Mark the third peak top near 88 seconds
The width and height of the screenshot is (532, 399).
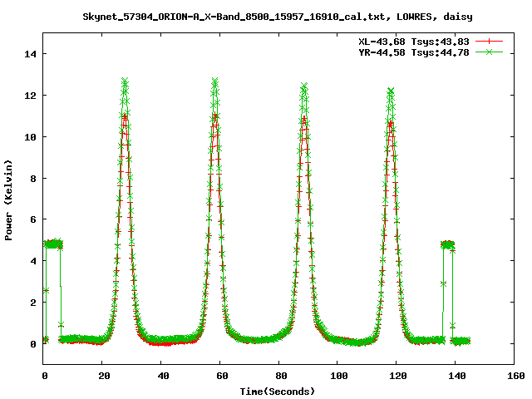click(304, 86)
